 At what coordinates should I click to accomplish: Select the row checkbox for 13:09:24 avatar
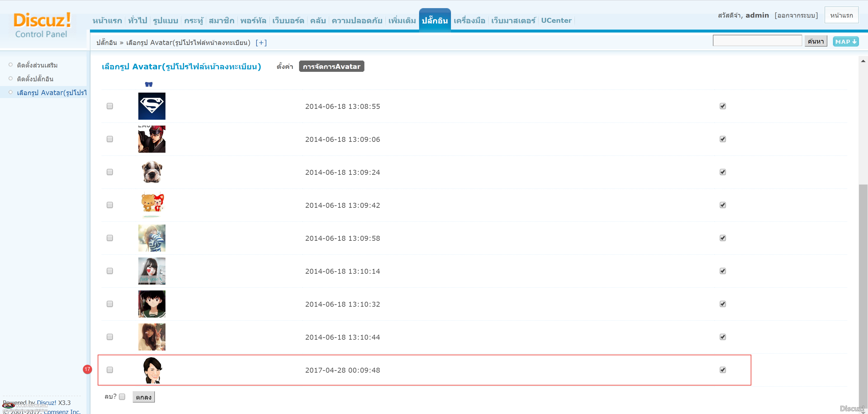pos(109,172)
